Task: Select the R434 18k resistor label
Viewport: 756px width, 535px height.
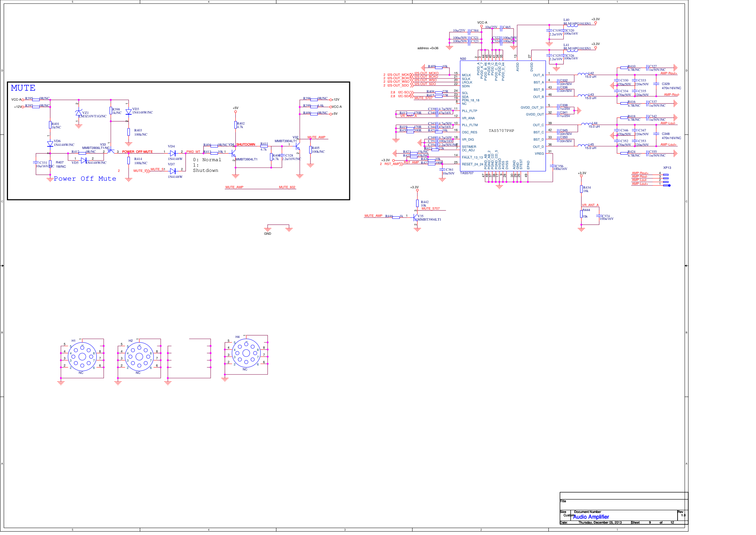Action: click(587, 189)
